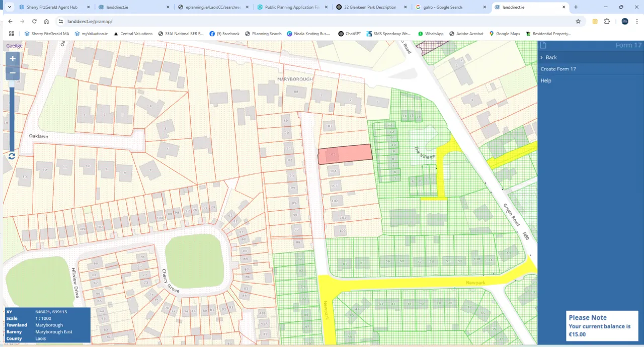
Task: Click Create Form 17
Action: coord(558,69)
